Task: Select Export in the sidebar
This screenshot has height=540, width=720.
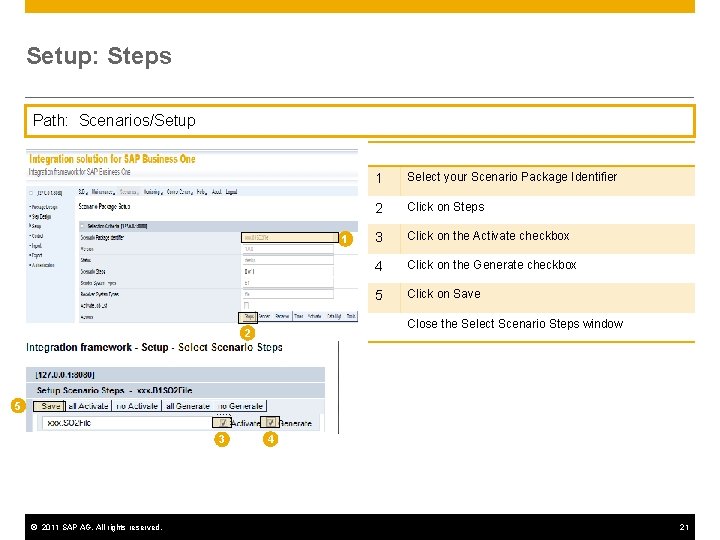Action: tap(36, 255)
